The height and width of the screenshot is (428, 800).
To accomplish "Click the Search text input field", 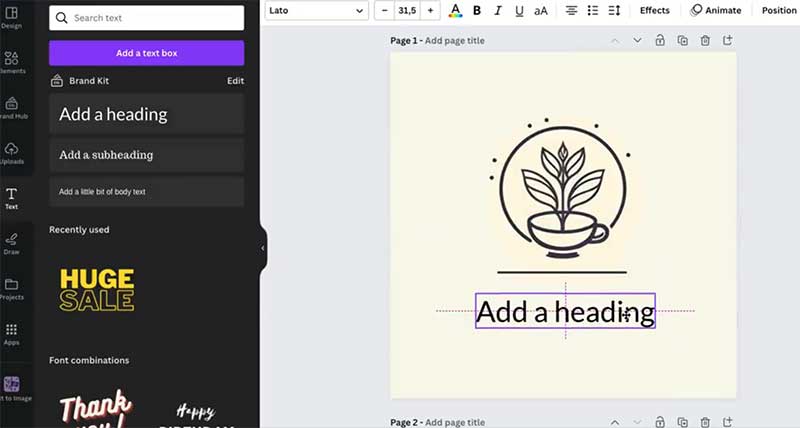I will tap(146, 18).
